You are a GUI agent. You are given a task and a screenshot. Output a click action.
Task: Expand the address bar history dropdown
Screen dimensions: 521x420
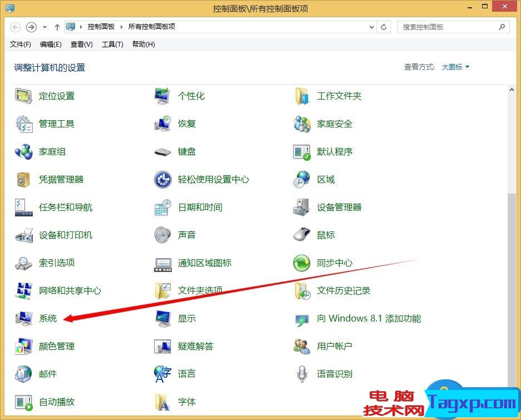pyautogui.click(x=371, y=27)
